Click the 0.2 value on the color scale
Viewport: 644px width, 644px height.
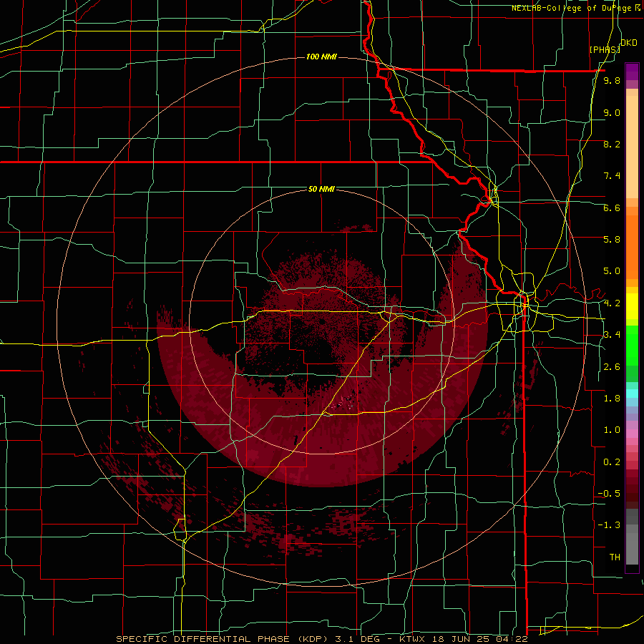(x=612, y=462)
